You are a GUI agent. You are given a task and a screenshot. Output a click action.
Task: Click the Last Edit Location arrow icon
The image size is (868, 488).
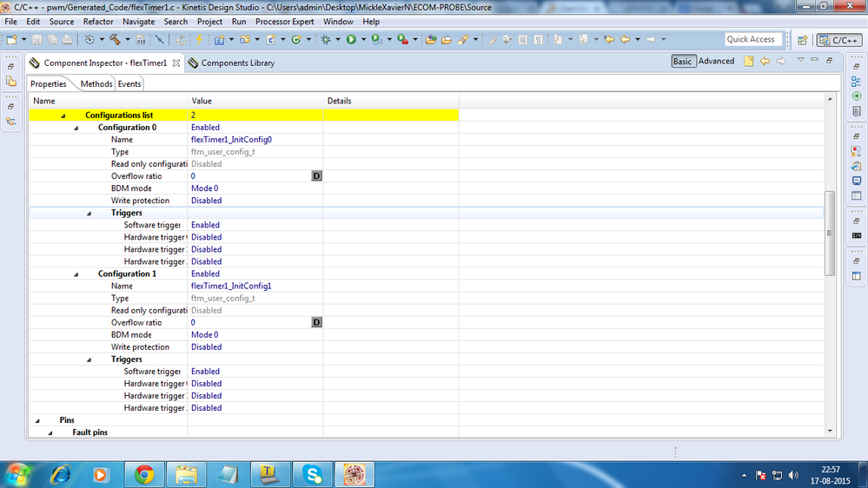pyautogui.click(x=609, y=39)
